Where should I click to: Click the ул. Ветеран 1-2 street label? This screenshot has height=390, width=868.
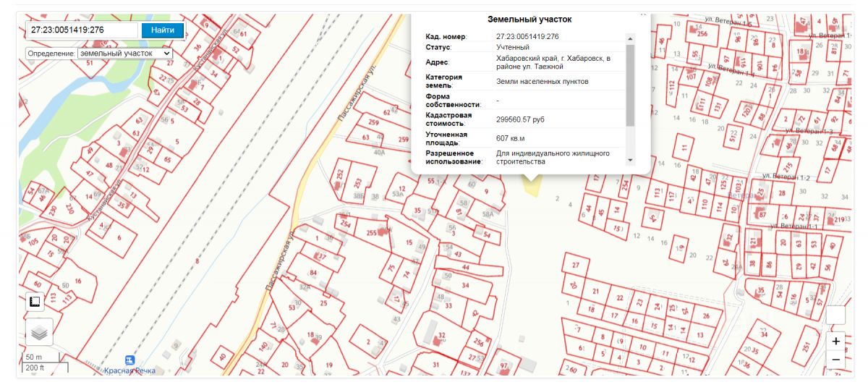[786, 177]
